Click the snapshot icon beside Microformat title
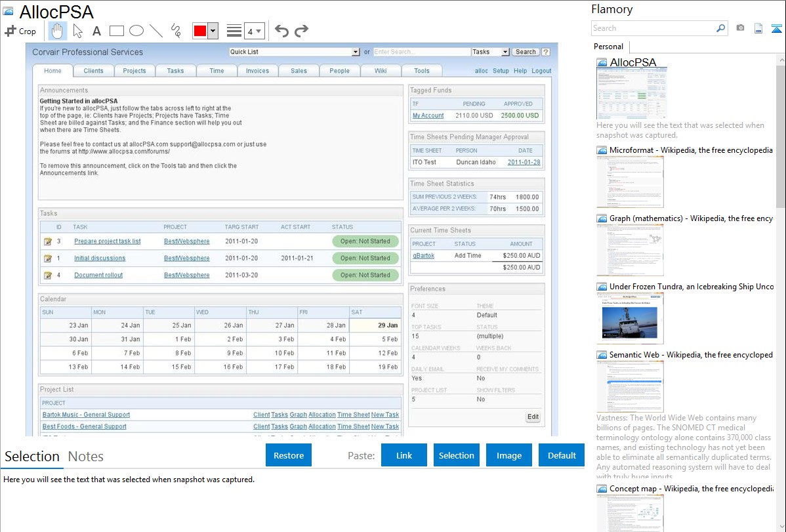Screen dimensions: 786x532 (602, 150)
